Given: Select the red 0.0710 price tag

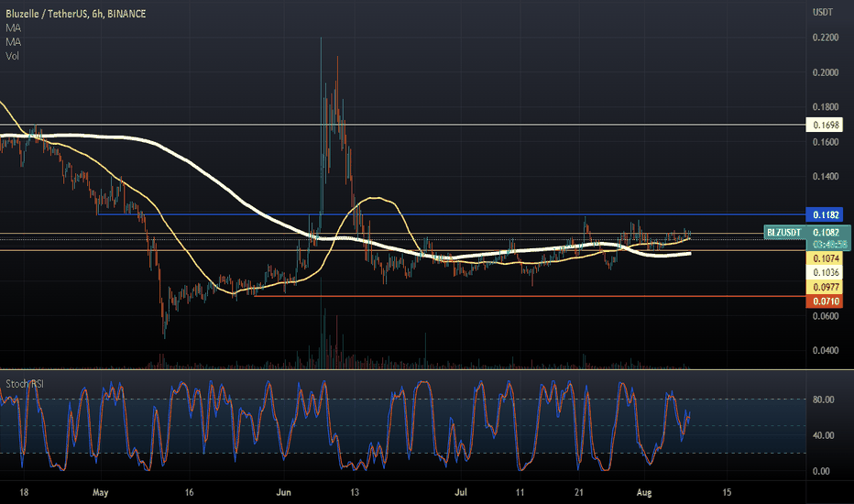Looking at the screenshot, I should (x=825, y=301).
